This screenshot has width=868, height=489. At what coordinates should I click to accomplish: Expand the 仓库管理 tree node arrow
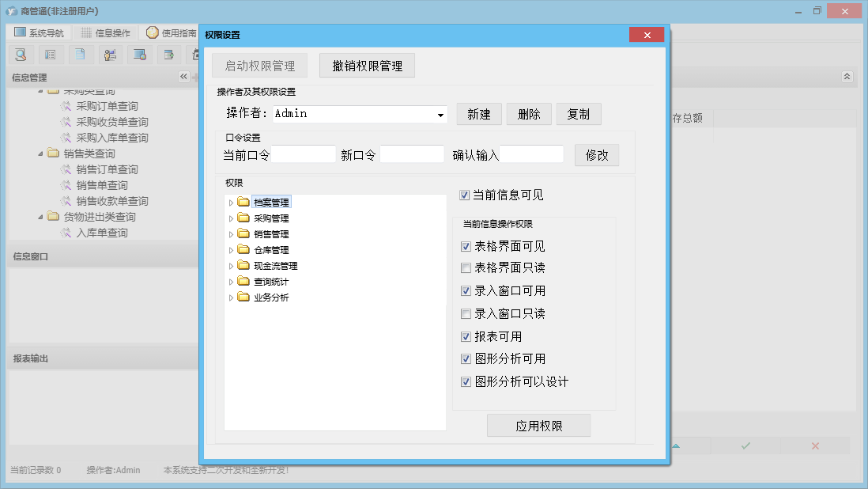click(231, 250)
